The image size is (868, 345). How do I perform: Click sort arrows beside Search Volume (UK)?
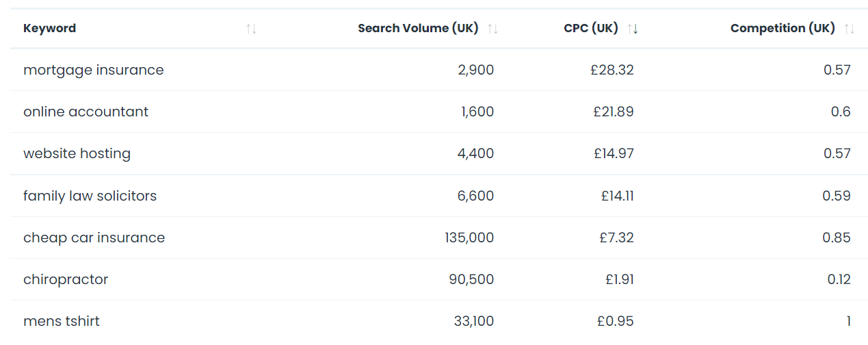tap(492, 29)
